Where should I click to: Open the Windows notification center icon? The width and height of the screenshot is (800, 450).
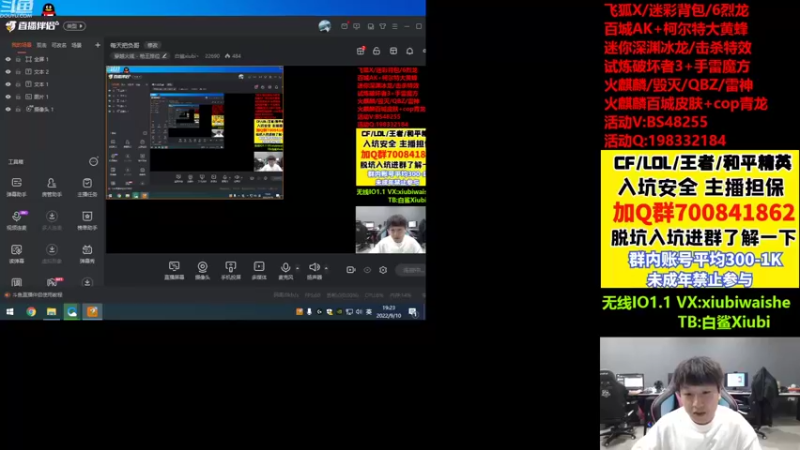pyautogui.click(x=413, y=312)
